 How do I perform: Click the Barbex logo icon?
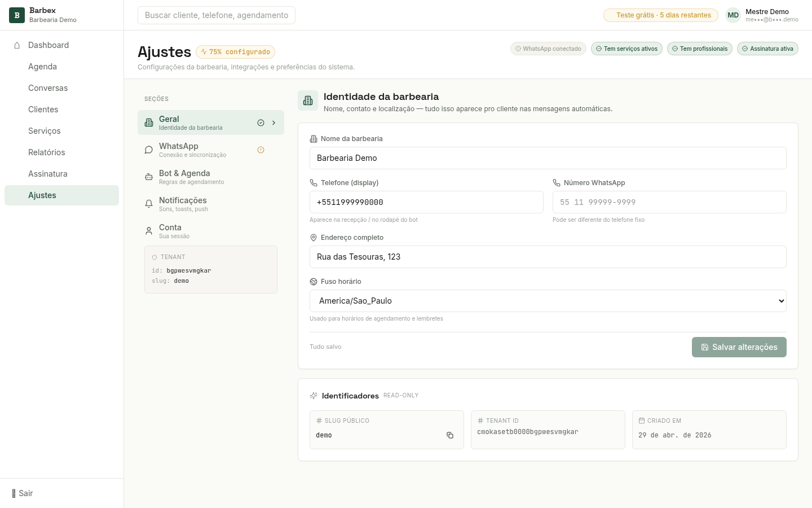click(17, 15)
